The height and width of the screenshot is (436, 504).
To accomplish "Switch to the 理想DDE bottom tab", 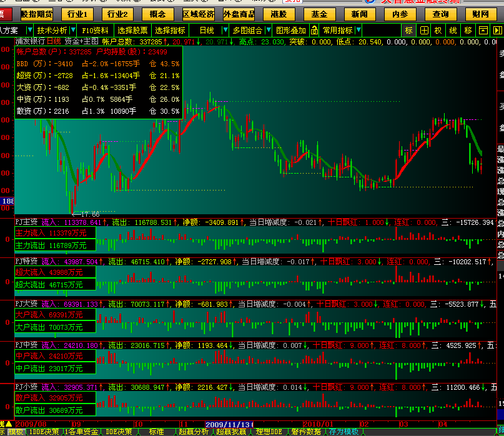I will point(269,432).
